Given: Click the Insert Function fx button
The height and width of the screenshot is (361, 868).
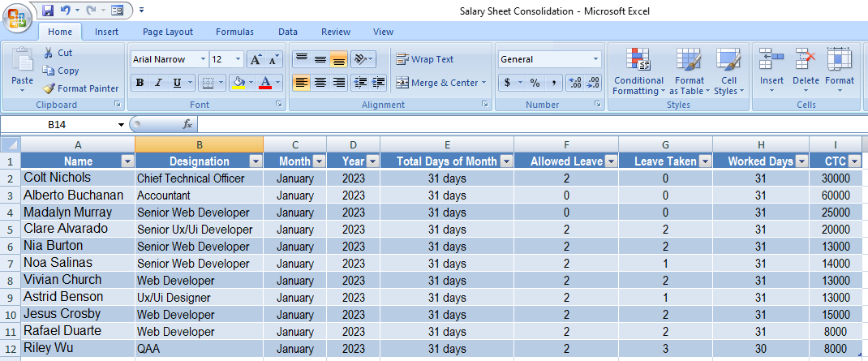Looking at the screenshot, I should coord(187,125).
